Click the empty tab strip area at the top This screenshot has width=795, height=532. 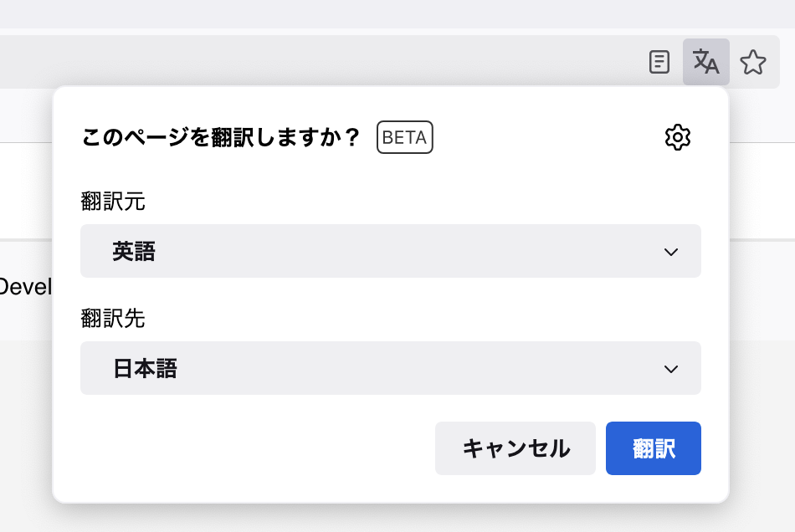pyautogui.click(x=397, y=13)
